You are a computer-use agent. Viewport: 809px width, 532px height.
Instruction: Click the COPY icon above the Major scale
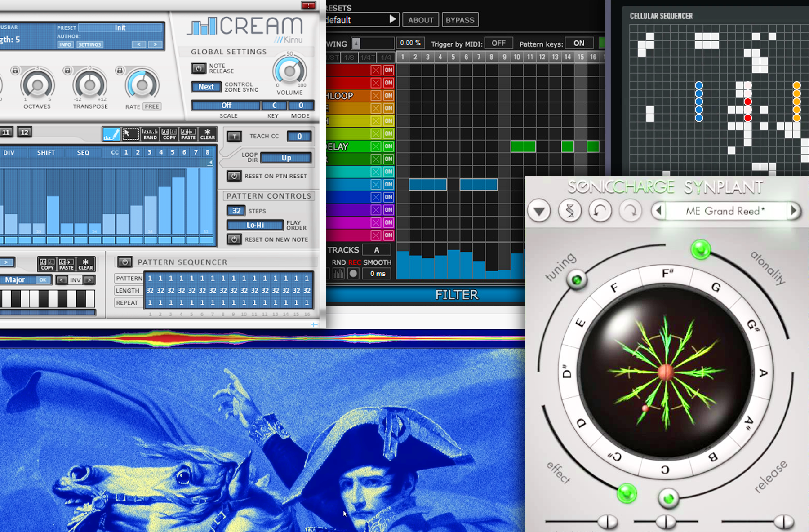tap(47, 264)
